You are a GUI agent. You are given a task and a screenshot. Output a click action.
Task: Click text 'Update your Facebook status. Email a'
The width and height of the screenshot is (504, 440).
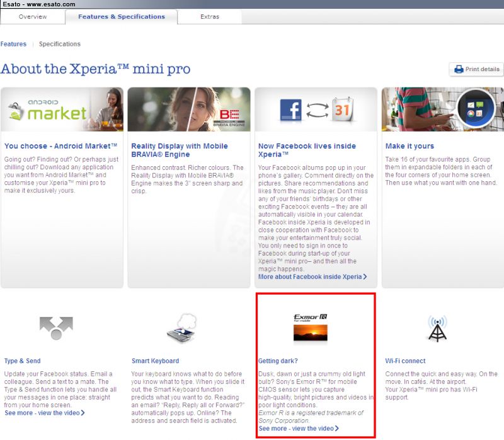pos(58,374)
